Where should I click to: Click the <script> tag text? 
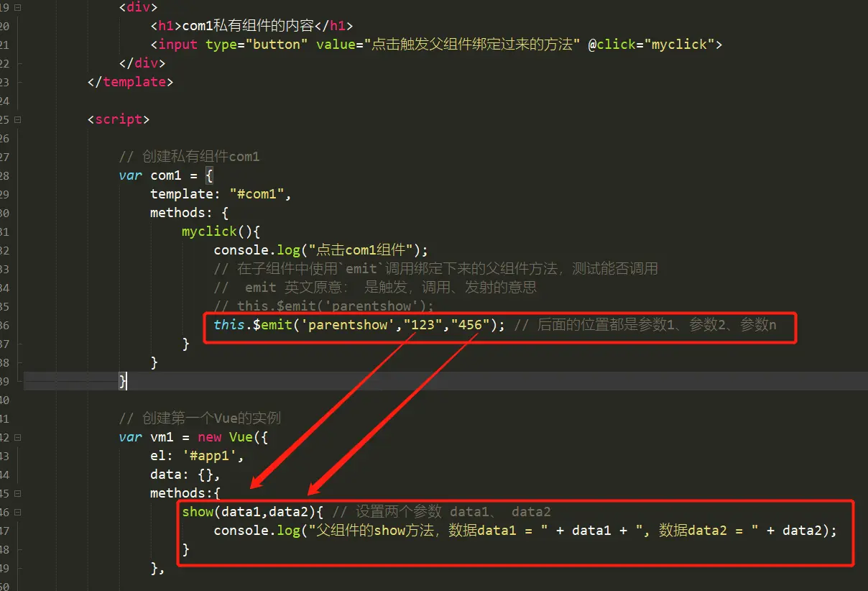(x=119, y=119)
